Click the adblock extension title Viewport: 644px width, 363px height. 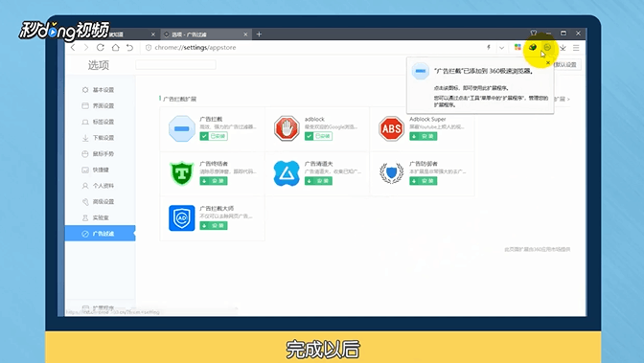314,119
